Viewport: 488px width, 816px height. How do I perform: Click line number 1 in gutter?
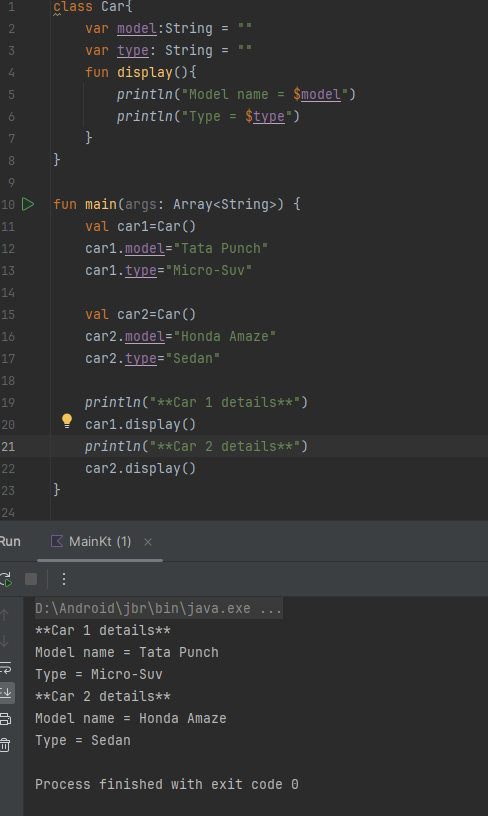(x=11, y=7)
